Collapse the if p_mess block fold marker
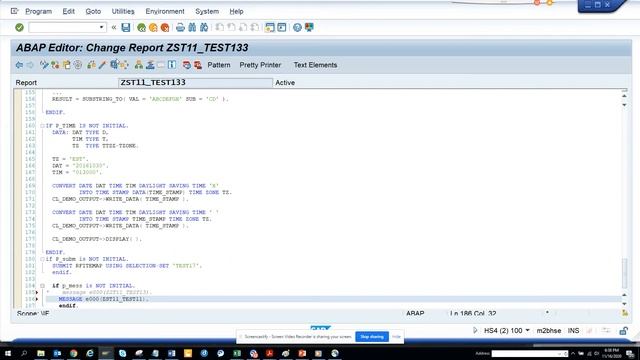The image size is (640, 360). point(42,286)
